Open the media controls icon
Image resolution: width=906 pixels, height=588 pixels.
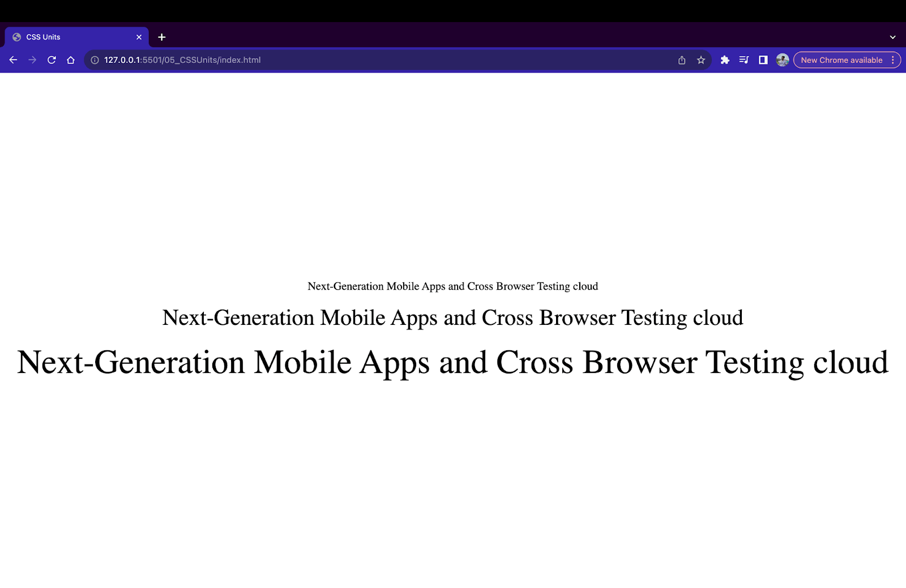tap(744, 60)
